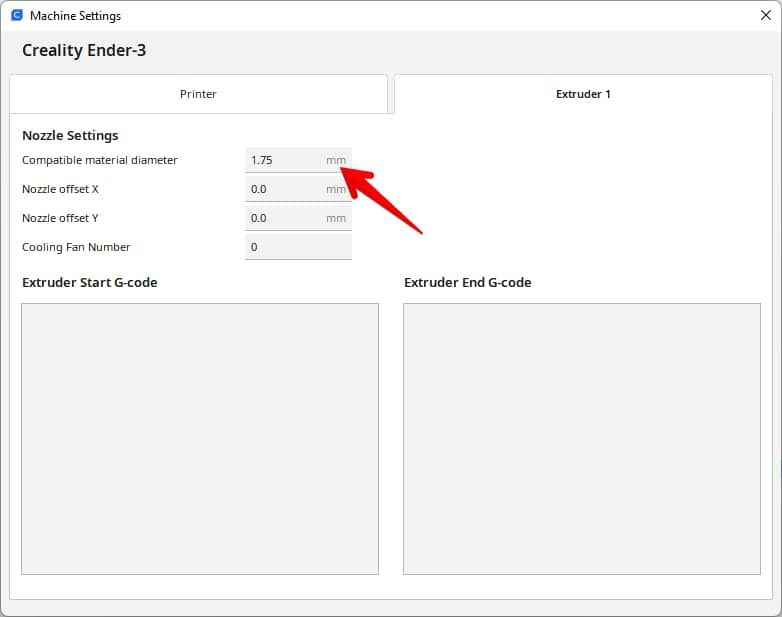Close the Machine Settings dialog
The width and height of the screenshot is (782, 617).
(765, 16)
